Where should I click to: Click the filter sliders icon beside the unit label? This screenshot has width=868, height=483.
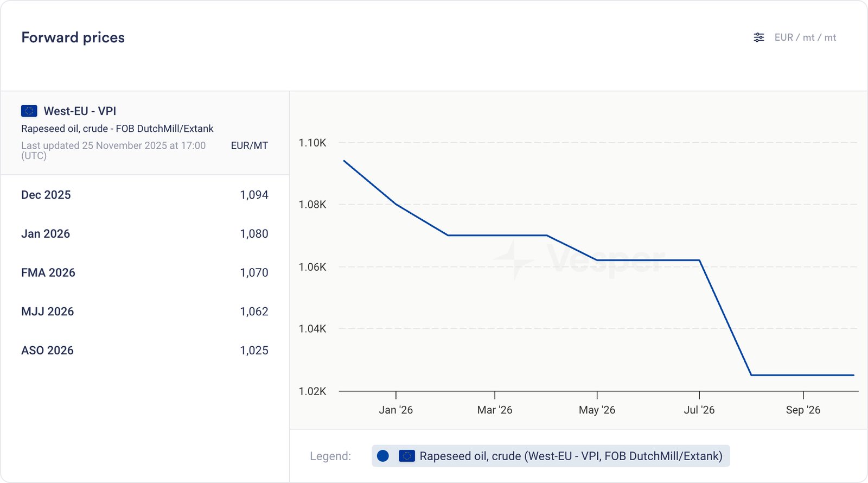[758, 37]
